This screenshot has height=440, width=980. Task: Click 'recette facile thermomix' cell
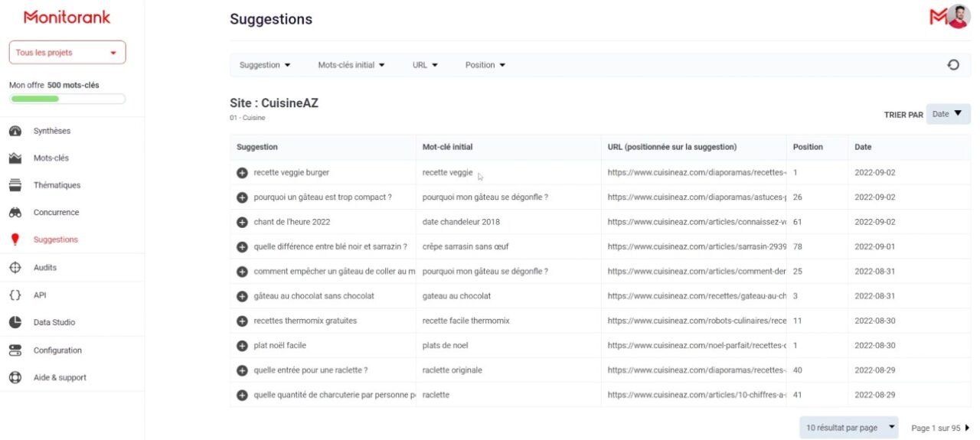465,321
